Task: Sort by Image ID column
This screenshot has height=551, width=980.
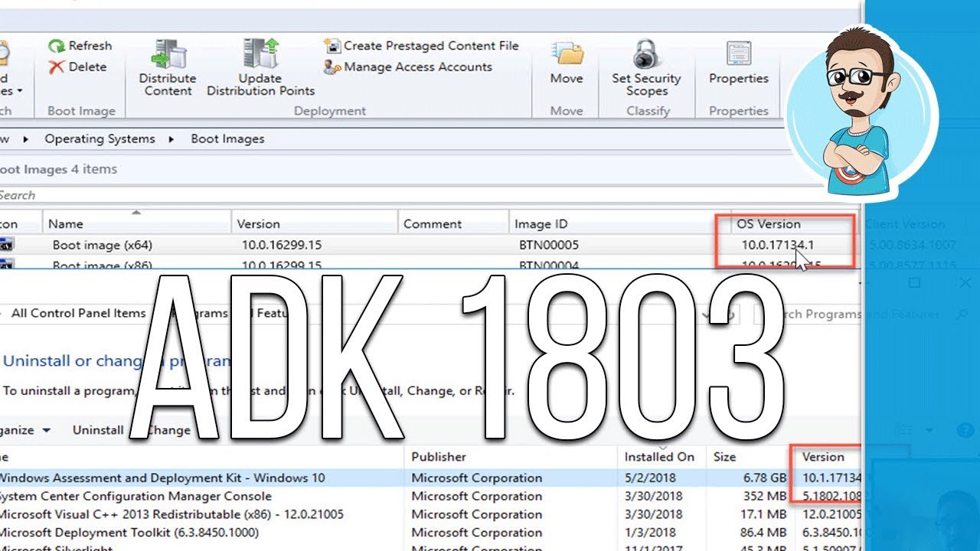Action: pyautogui.click(x=620, y=223)
